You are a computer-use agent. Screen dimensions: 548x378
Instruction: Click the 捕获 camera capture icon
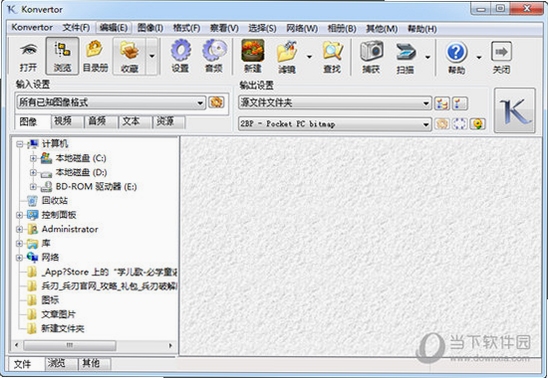click(372, 51)
